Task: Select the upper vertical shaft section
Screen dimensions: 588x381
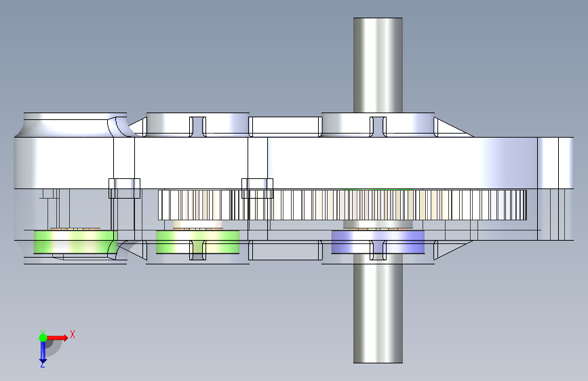Action: coord(378,65)
